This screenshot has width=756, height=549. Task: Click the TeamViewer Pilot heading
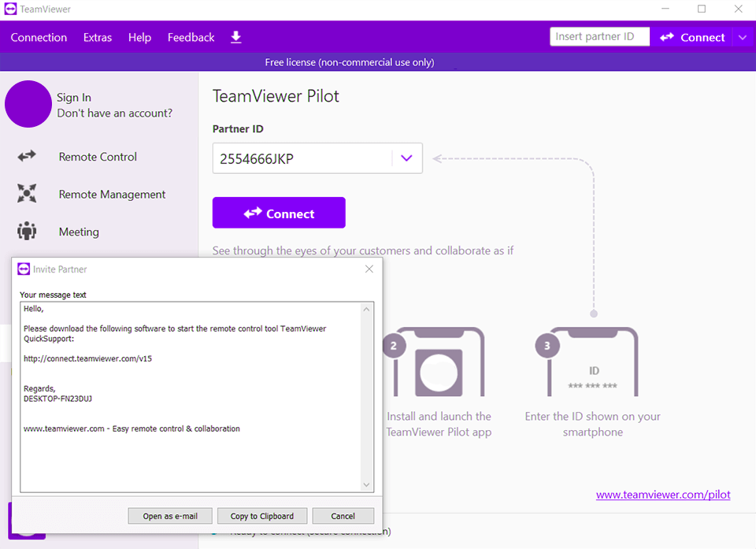click(276, 96)
